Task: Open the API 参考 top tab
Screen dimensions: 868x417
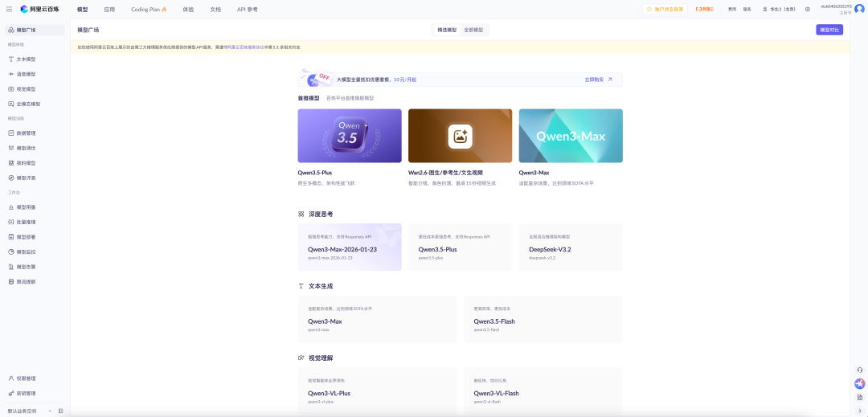Action: [248, 10]
